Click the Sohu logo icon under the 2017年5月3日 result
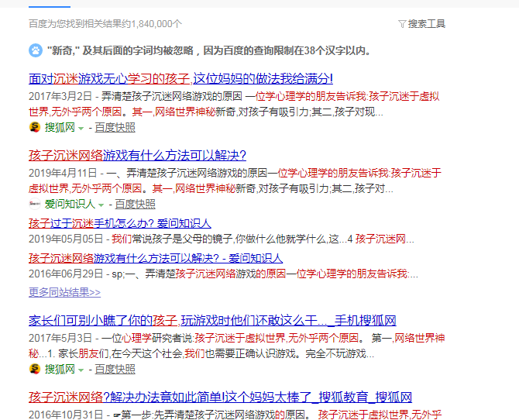The height and width of the screenshot is (420, 519). [35, 369]
